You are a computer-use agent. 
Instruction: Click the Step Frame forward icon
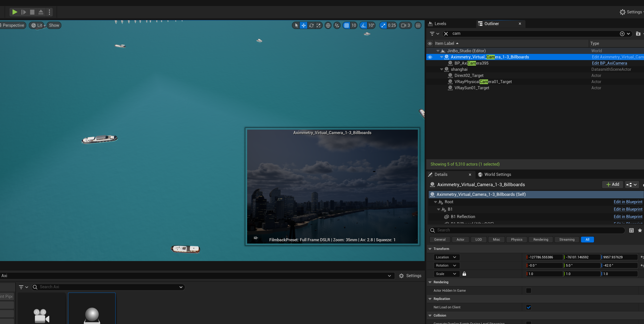pyautogui.click(x=23, y=12)
